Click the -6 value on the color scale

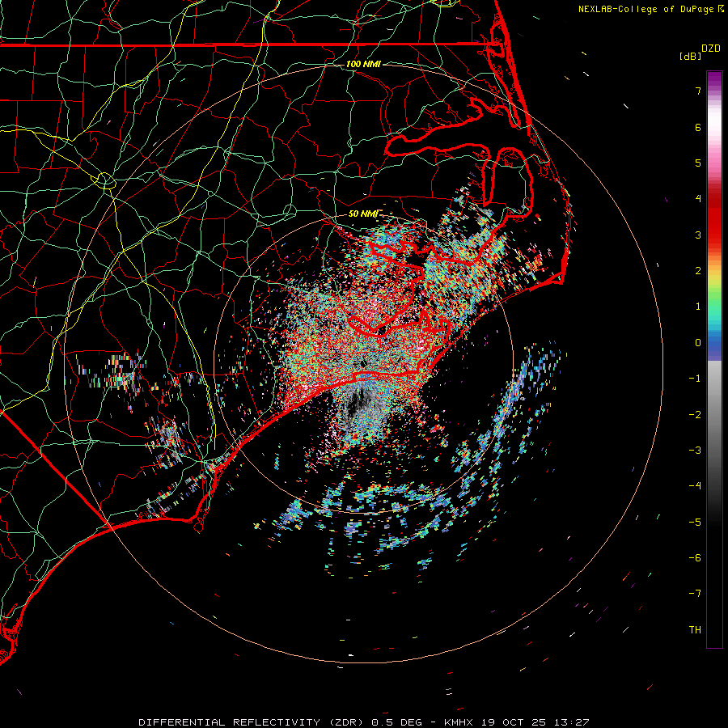[695, 558]
